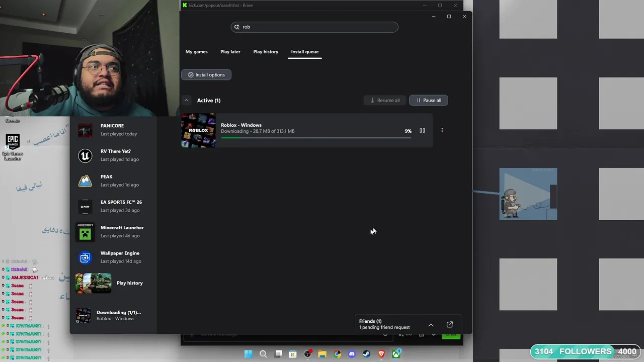Open OBS Studio from the taskbar
Screen dimensions: 644x362
point(307,354)
